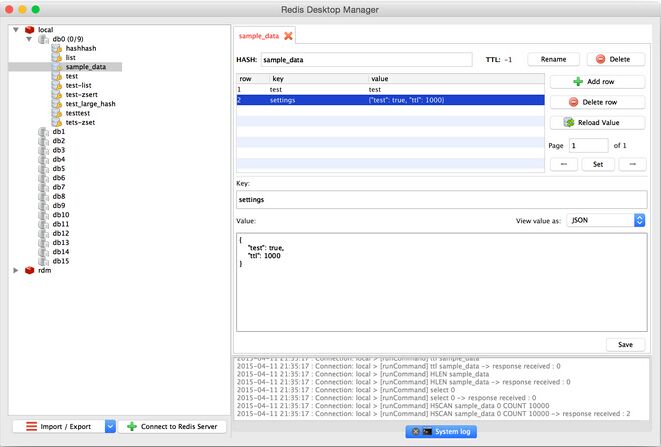Image resolution: width=661 pixels, height=447 pixels.
Task: Select tets-zset in the key tree
Action: tap(80, 122)
